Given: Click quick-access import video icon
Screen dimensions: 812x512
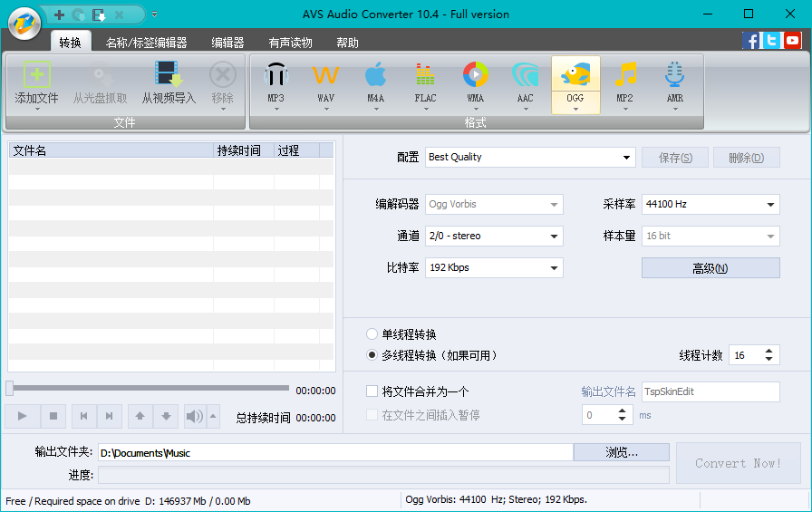Looking at the screenshot, I should [x=99, y=15].
